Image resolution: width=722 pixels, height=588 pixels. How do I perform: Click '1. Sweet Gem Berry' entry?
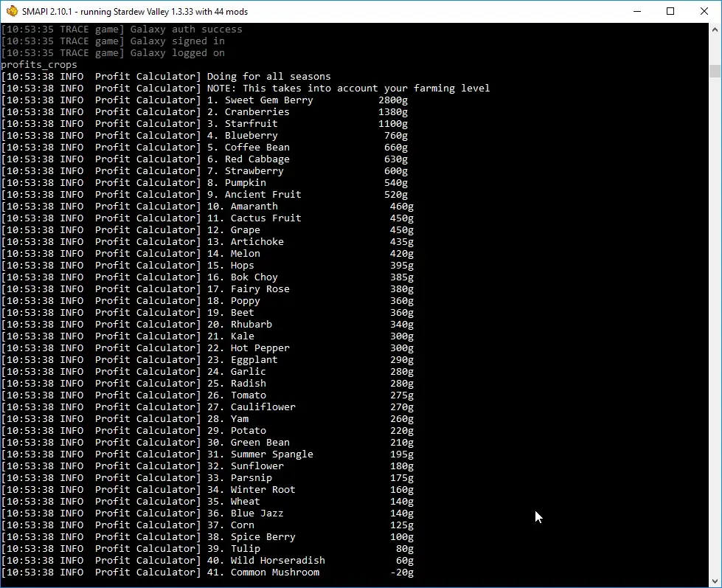pos(260,100)
